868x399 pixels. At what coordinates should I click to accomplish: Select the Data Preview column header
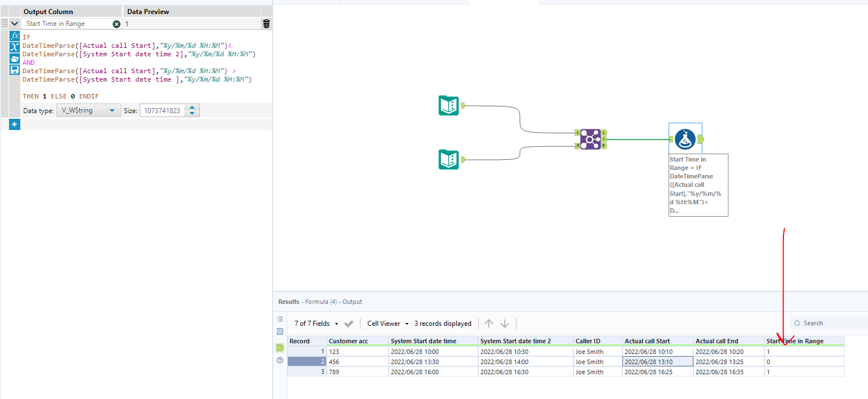(x=148, y=11)
